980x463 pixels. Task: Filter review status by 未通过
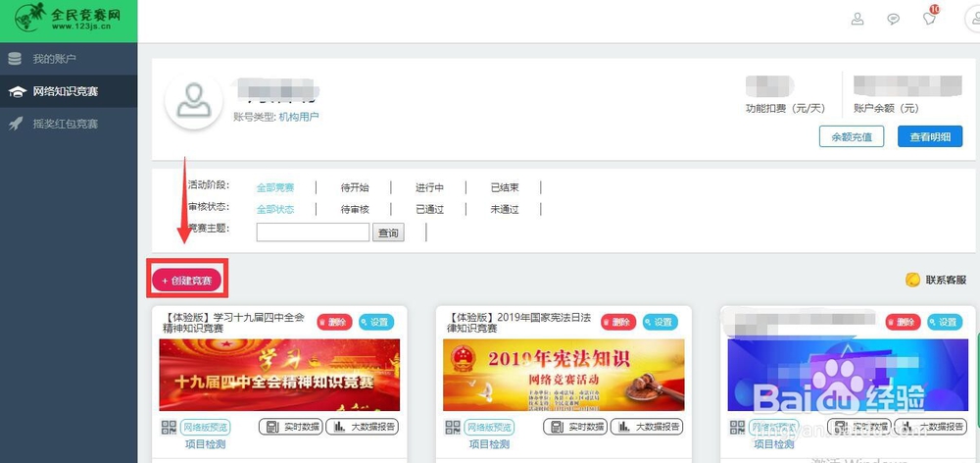[505, 210]
